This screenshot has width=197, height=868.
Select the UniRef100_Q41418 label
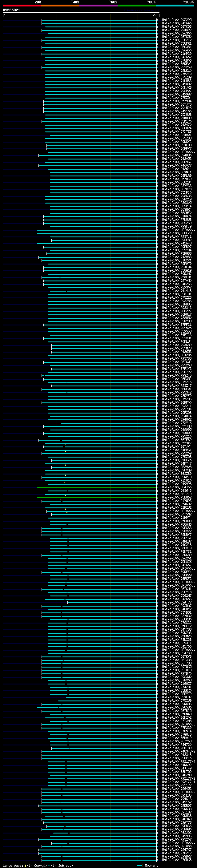[x=177, y=291]
